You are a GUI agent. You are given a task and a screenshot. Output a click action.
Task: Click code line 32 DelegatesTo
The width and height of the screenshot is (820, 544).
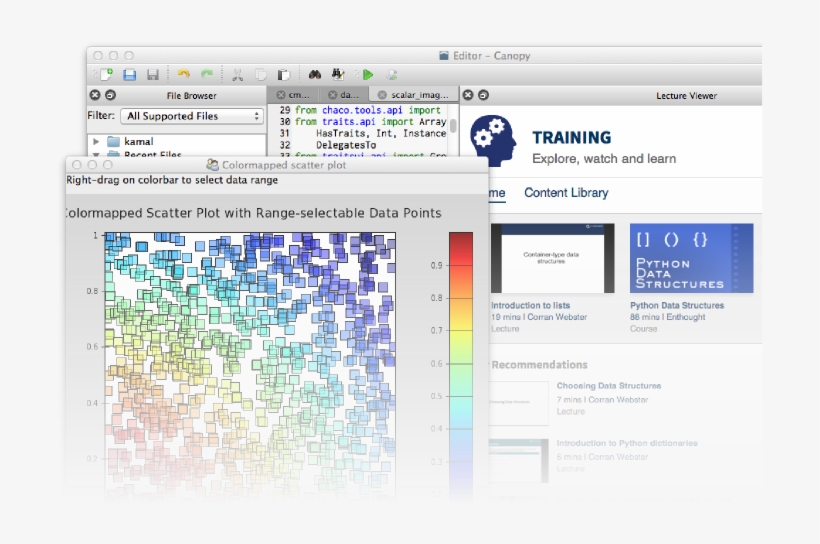[346, 145]
